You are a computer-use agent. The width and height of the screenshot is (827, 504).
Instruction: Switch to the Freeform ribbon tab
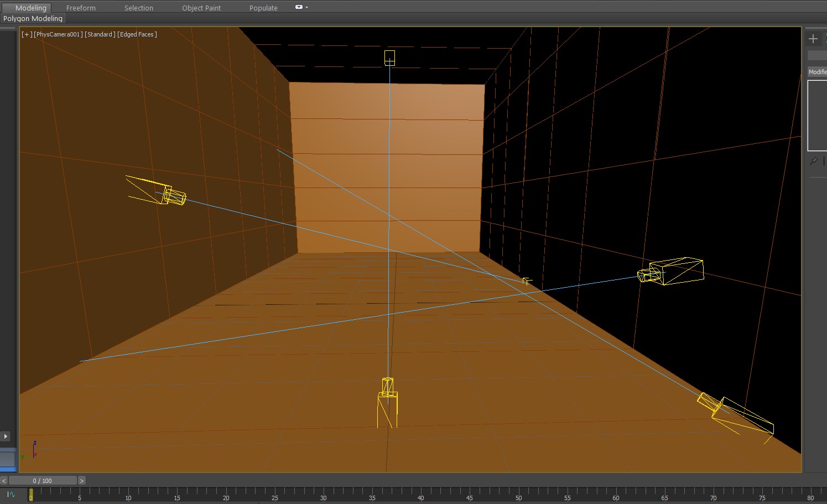click(x=81, y=8)
